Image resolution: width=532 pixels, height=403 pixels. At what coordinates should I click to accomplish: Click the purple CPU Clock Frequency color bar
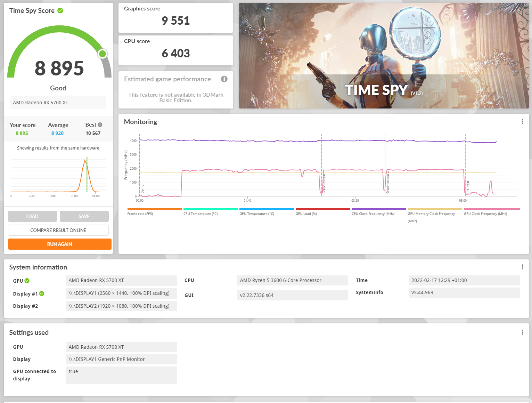(x=379, y=209)
